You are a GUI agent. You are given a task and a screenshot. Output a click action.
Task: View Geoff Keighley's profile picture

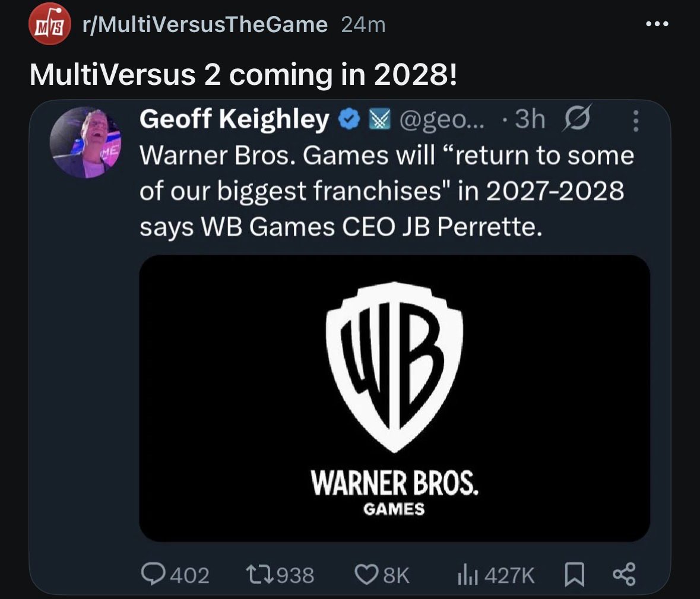click(85, 142)
